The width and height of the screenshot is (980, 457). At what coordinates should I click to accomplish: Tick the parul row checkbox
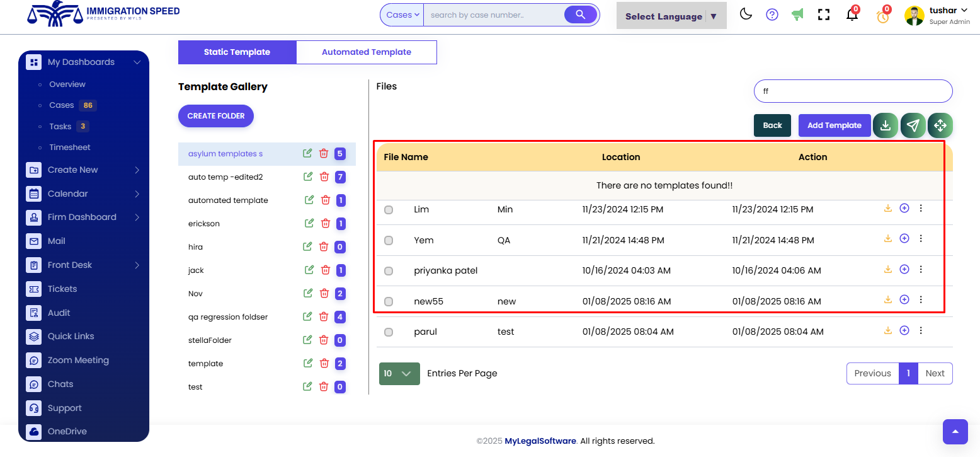389,332
